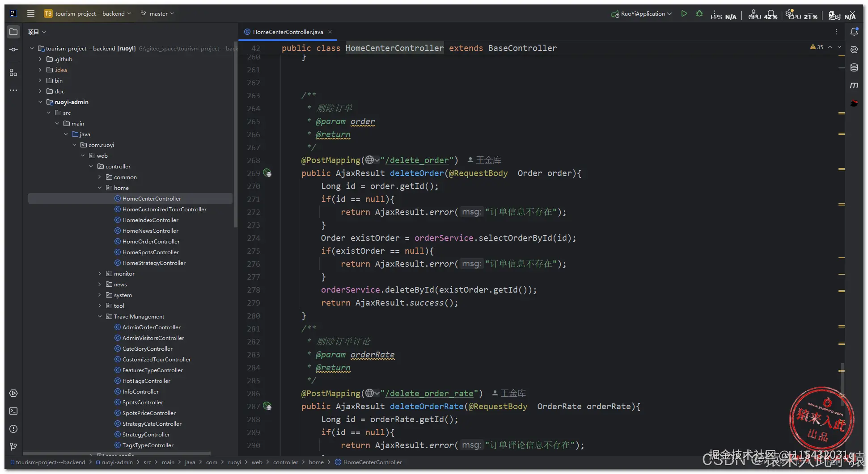The height and width of the screenshot is (474, 868).
Task: Open the Git tool window
Action: click(13, 446)
